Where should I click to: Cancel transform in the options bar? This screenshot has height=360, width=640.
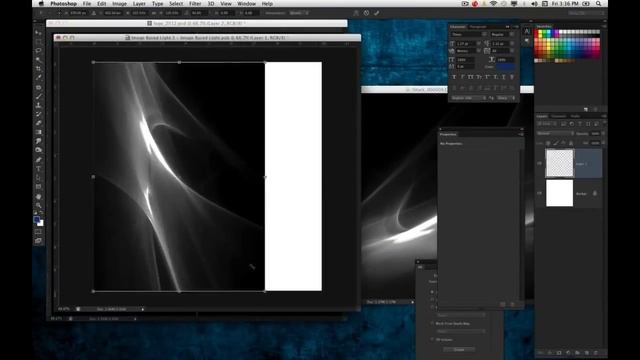(366, 13)
